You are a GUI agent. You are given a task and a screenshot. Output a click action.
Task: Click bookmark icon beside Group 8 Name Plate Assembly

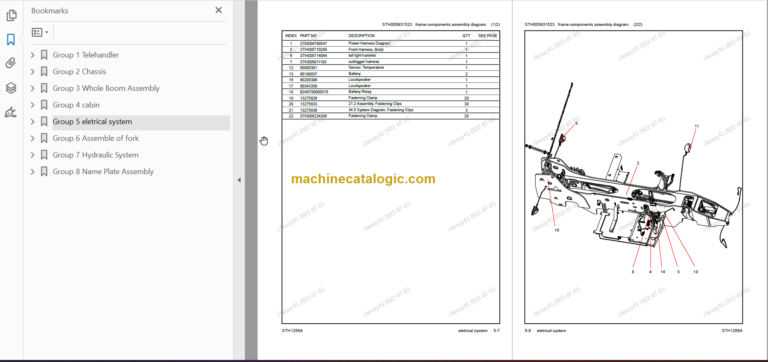44,172
